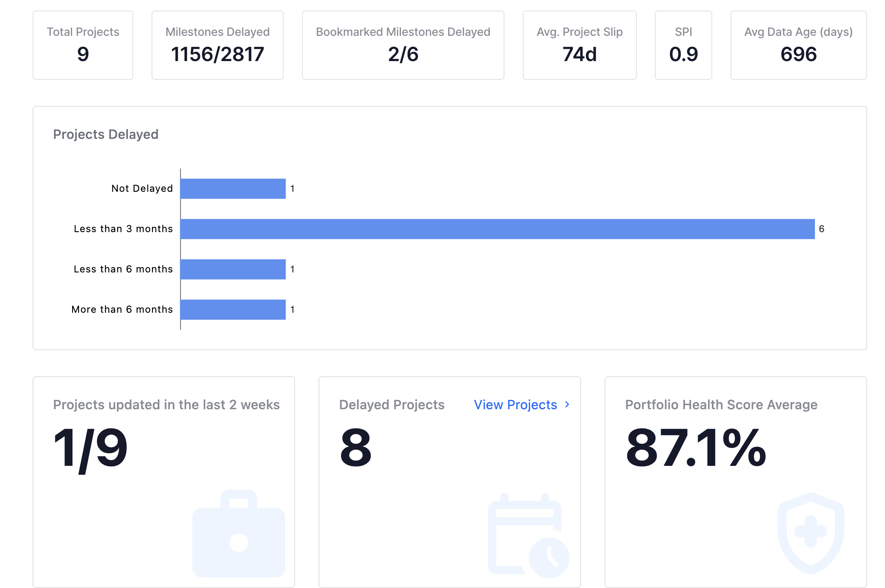Select the Milestones Delayed card
The width and height of the screenshot is (885, 588).
pyautogui.click(x=217, y=45)
